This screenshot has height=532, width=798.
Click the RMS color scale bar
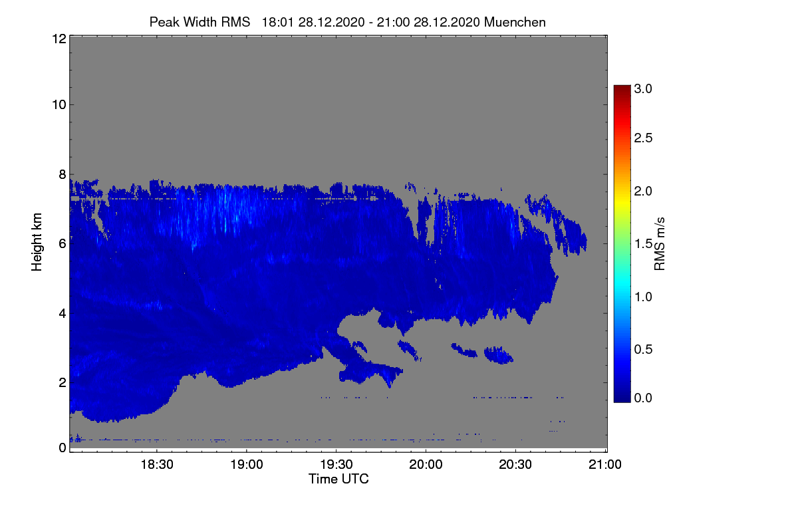(621, 243)
